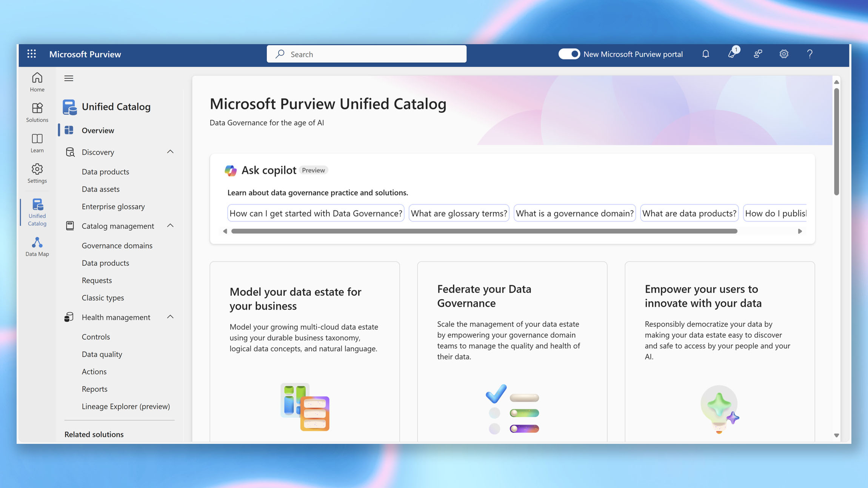Screen dimensions: 868x488
Task: Click the help question mark icon
Action: point(810,54)
